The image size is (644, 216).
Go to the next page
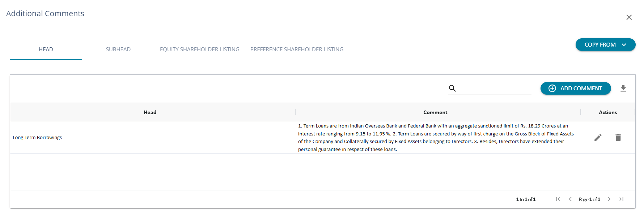point(609,199)
